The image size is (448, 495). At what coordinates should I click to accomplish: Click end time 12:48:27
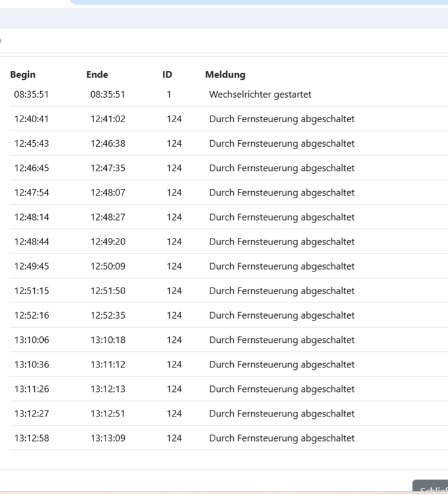coord(108,217)
